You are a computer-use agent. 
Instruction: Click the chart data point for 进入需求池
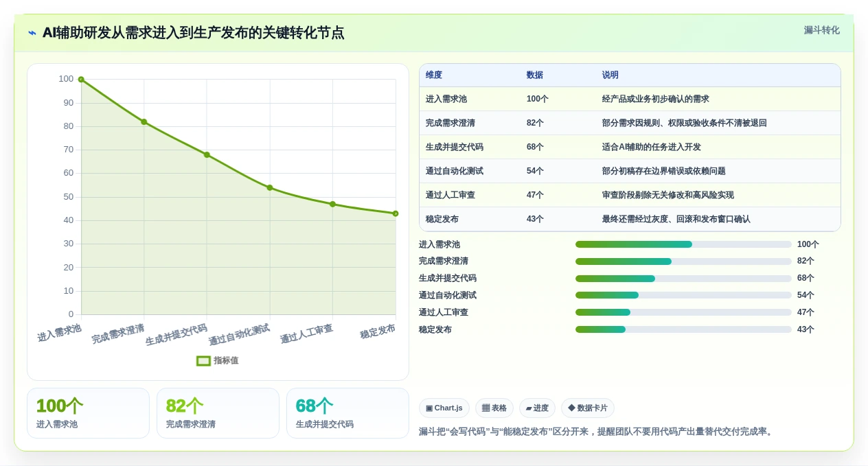[81, 80]
